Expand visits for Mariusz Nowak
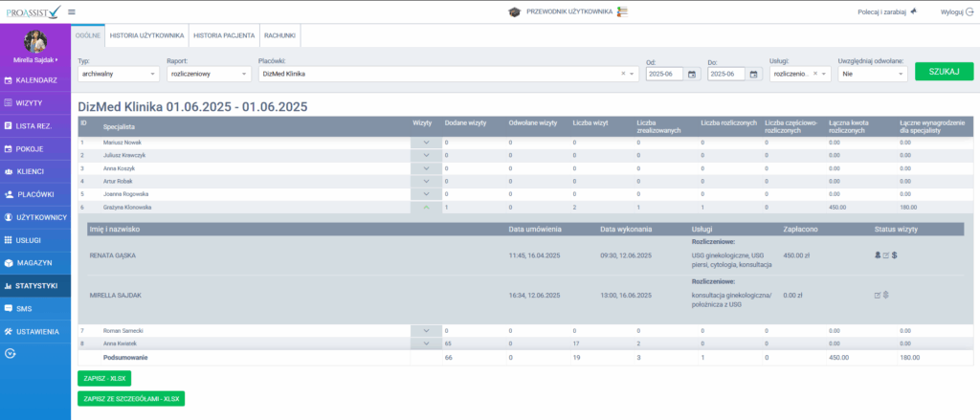The width and height of the screenshot is (980, 420). click(x=426, y=142)
